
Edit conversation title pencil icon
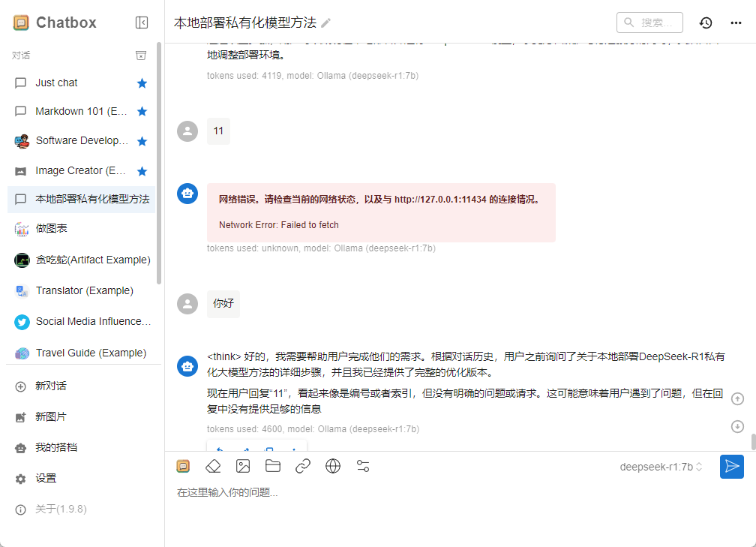[x=326, y=23]
